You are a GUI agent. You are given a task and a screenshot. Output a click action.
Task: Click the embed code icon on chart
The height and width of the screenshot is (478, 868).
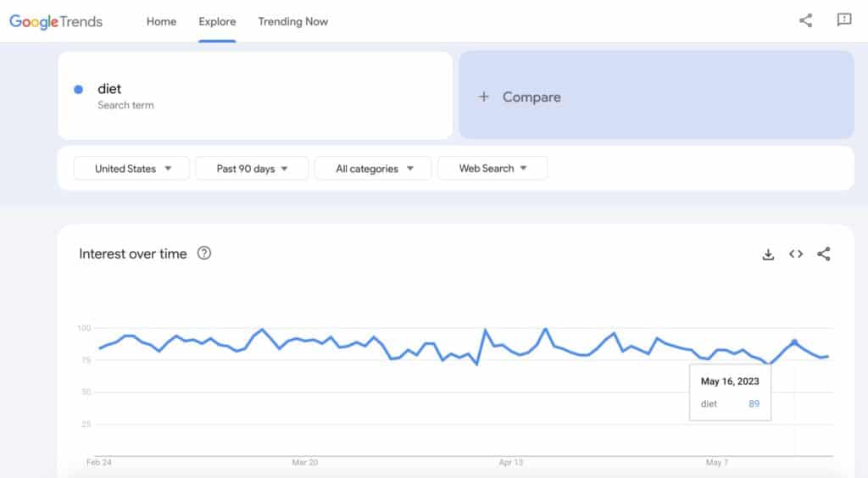(796, 254)
